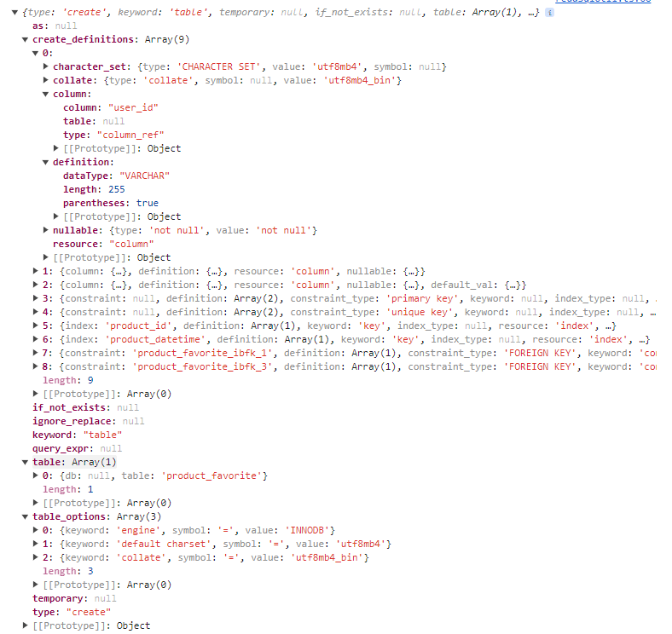Expand create_definitions item 1
The width and height of the screenshot is (672, 634).
pyautogui.click(x=36, y=271)
